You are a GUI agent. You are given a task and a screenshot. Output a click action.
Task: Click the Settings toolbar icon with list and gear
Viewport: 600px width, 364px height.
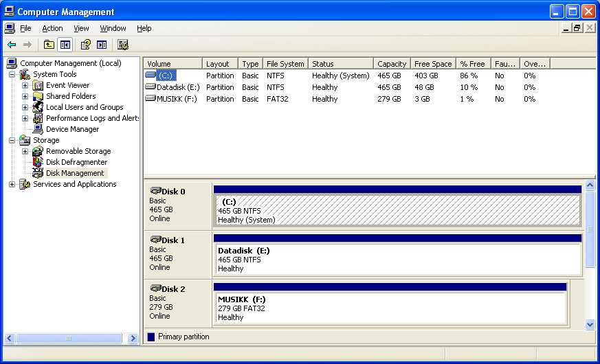[x=123, y=45]
